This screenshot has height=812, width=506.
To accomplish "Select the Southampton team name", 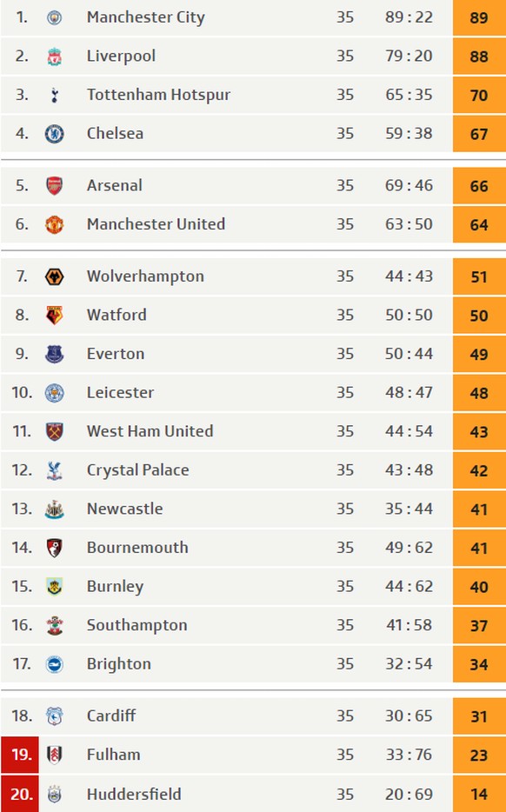I will 136,626.
